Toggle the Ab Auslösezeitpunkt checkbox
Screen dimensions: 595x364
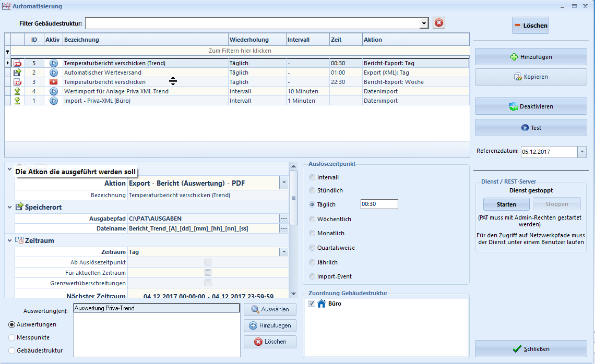(208, 262)
